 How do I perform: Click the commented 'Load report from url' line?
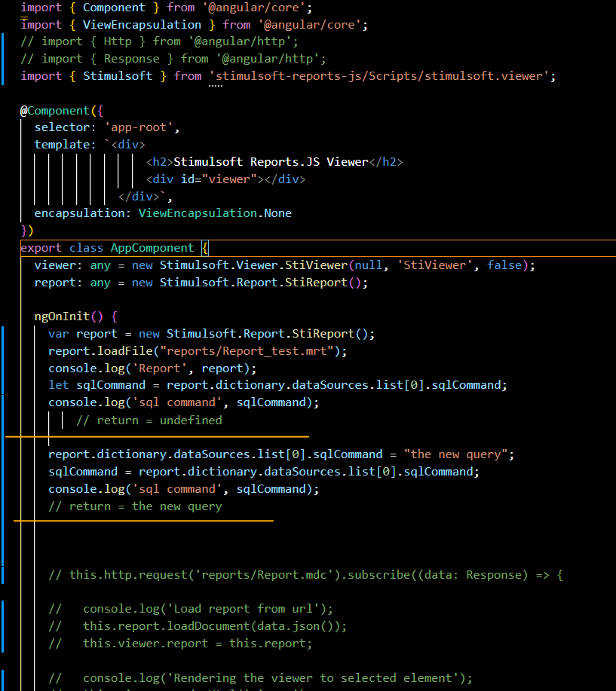pyautogui.click(x=191, y=609)
